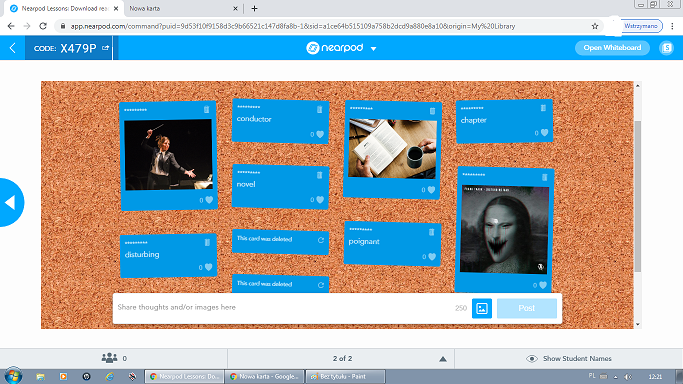This screenshot has height=384, width=683.
Task: Expand the slide list arrow near 2 of 2
Action: tap(443, 359)
